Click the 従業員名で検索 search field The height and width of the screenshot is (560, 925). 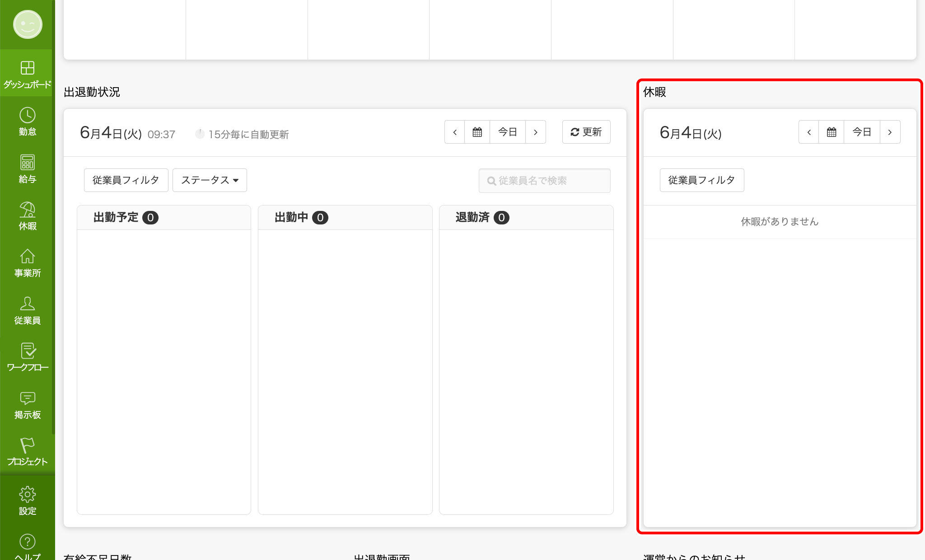point(544,181)
